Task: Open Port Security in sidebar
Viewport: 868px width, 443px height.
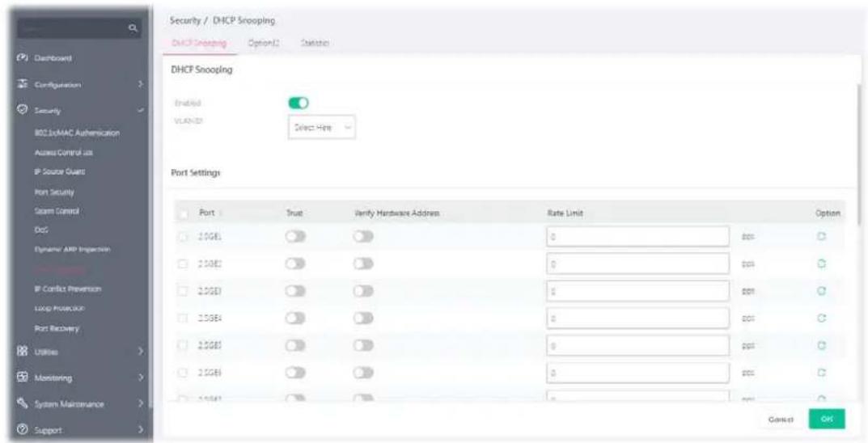Action: coord(53,192)
